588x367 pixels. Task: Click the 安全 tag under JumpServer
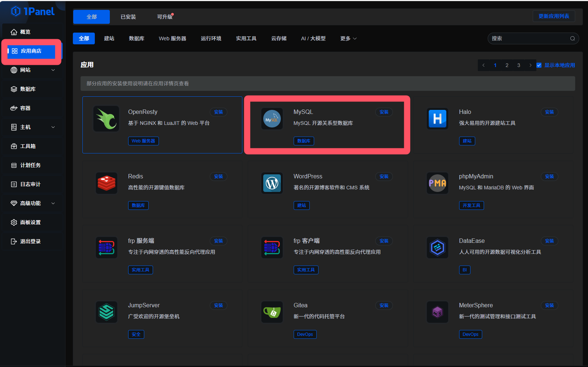136,334
